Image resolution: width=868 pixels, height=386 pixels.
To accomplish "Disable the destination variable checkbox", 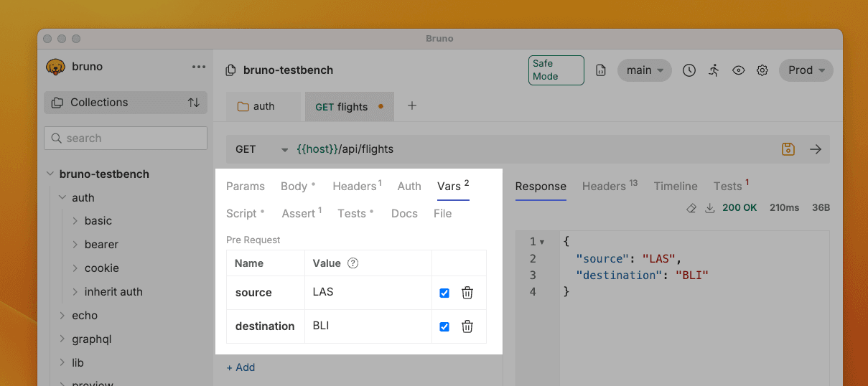I will click(x=444, y=326).
